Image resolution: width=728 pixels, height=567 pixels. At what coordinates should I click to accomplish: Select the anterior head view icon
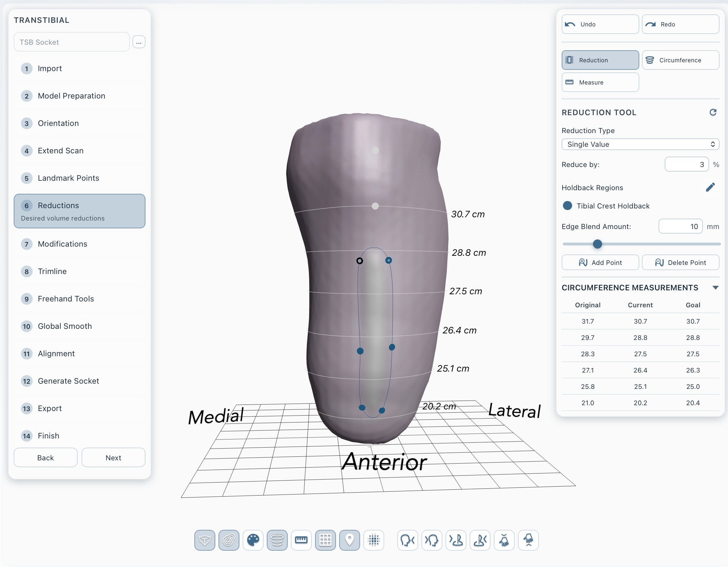coord(407,540)
